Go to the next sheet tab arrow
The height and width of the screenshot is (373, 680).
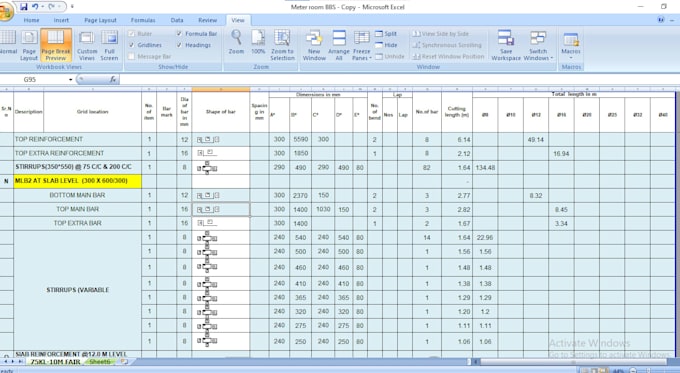point(13,361)
